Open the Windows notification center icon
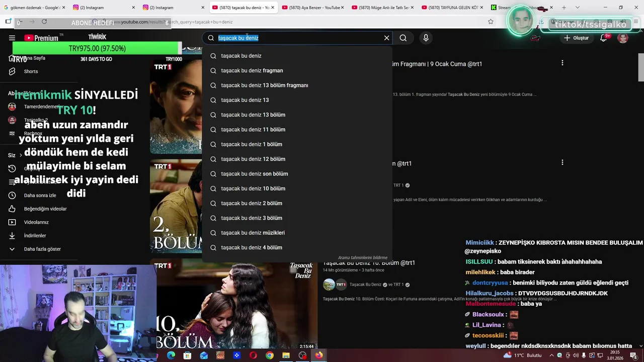Image resolution: width=644 pixels, height=362 pixels. [x=634, y=355]
